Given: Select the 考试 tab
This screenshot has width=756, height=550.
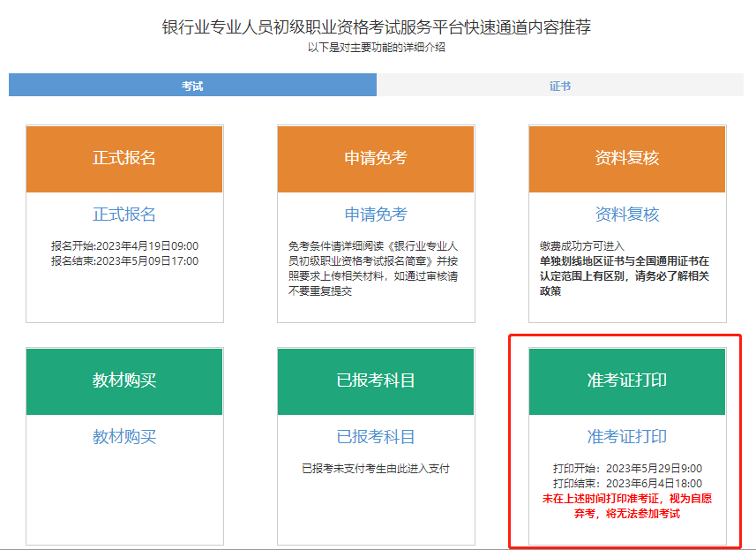Looking at the screenshot, I should pyautogui.click(x=191, y=84).
